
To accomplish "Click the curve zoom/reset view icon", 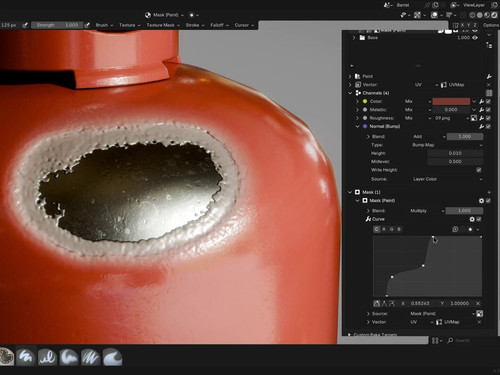I will (x=455, y=229).
